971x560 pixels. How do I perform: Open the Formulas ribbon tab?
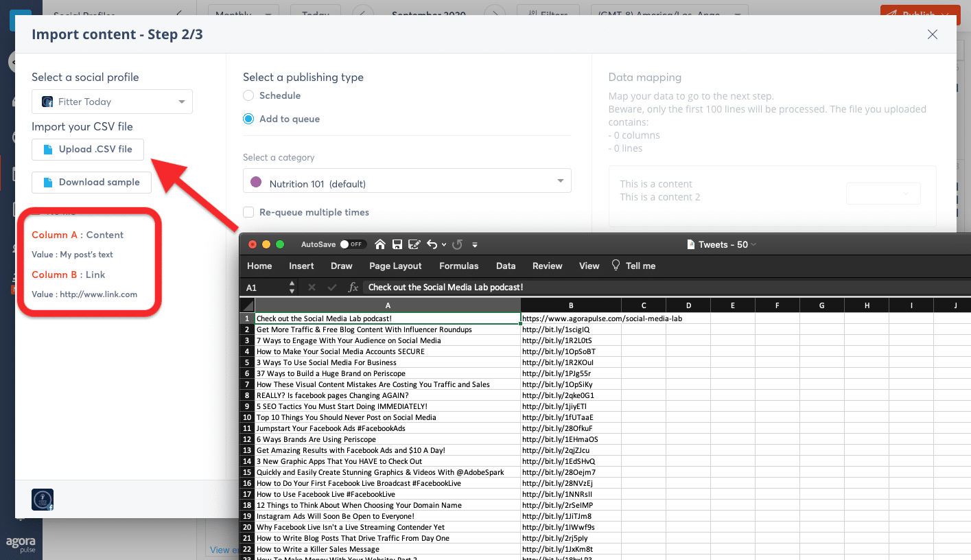tap(459, 266)
